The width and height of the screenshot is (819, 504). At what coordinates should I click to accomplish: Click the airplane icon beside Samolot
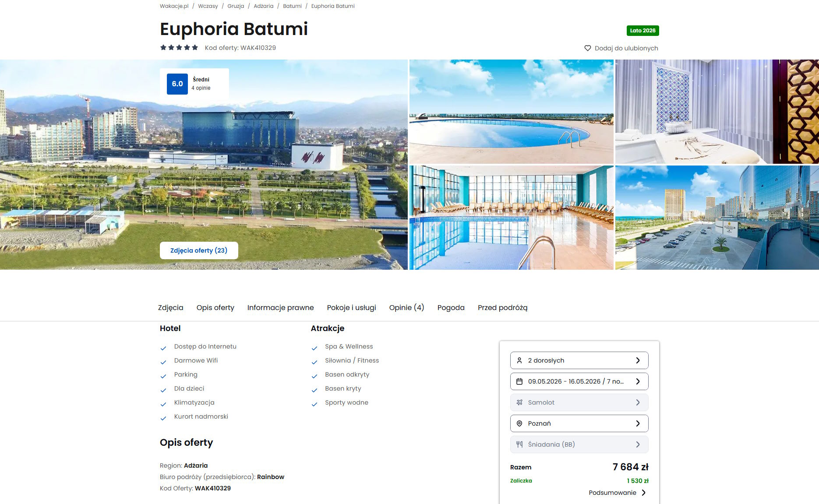[x=519, y=402]
